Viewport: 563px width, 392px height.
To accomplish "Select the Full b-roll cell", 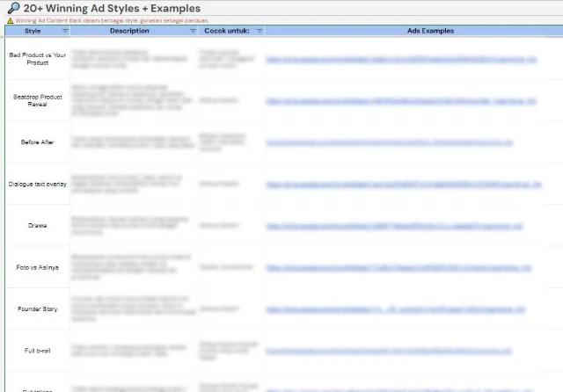I will tap(37, 351).
